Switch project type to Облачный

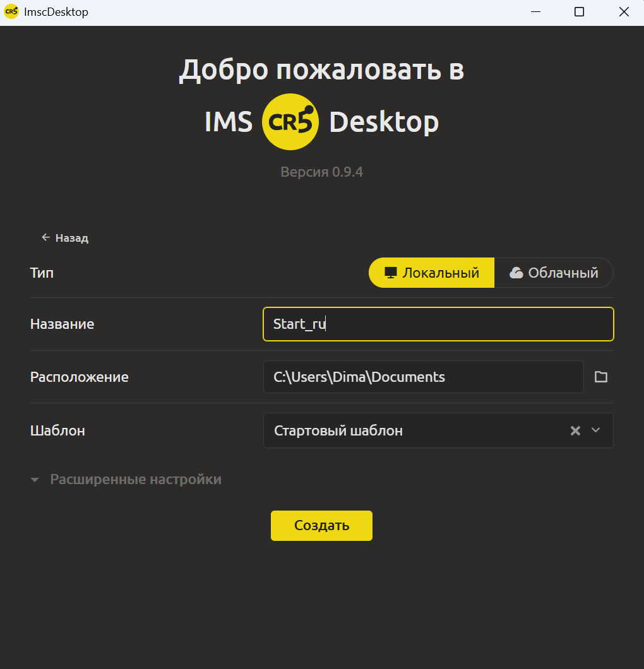pos(554,273)
